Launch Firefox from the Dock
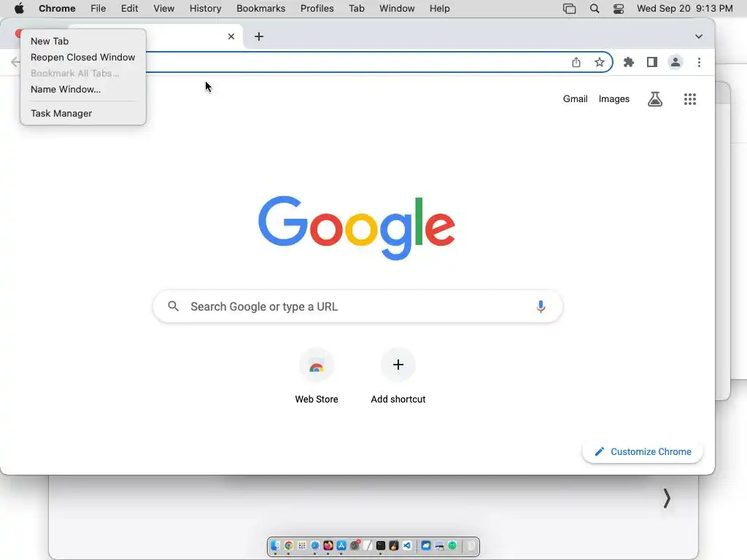 point(328,545)
